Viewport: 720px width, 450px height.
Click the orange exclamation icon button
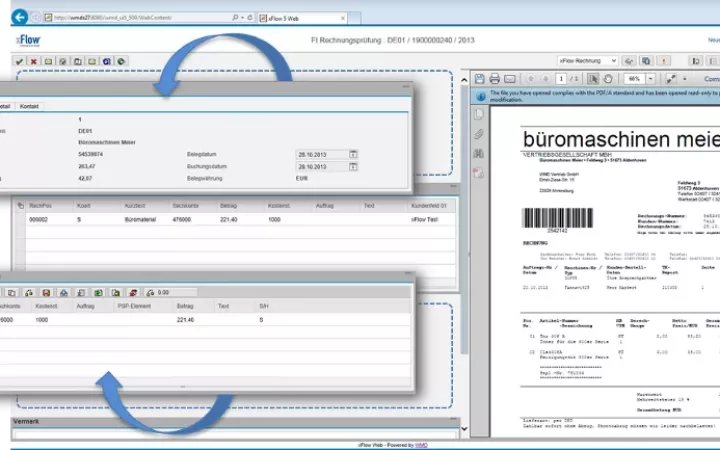click(x=664, y=61)
